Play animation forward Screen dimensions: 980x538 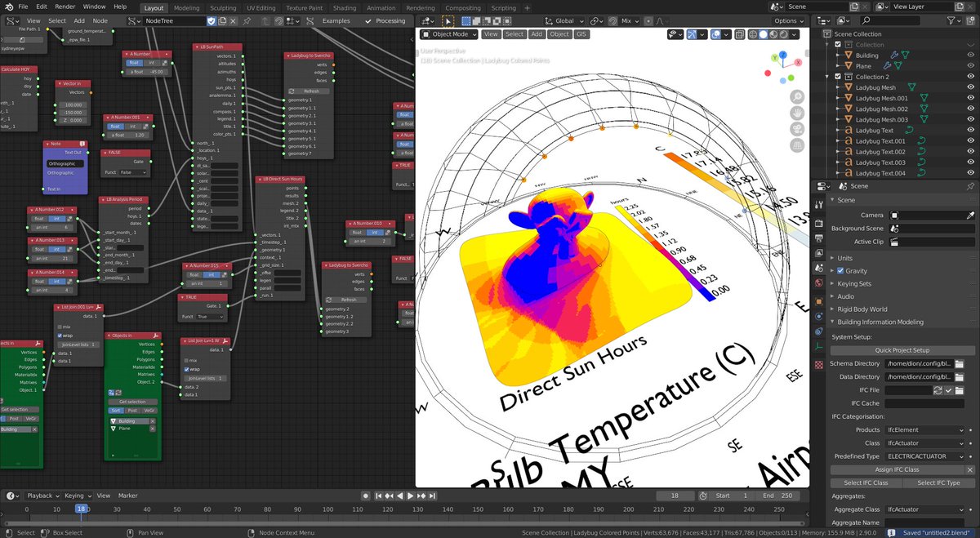pos(411,496)
